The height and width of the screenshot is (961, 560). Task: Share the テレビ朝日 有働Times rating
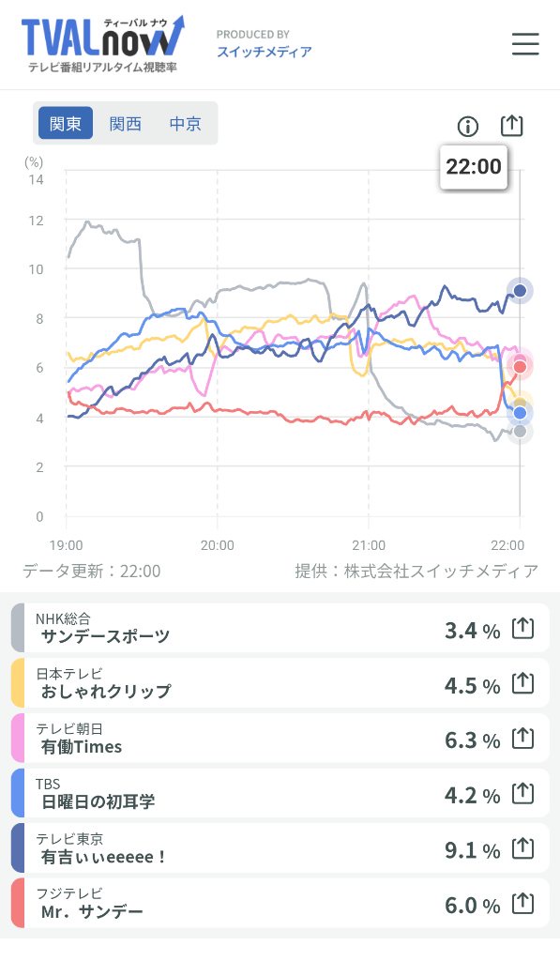pos(522,739)
